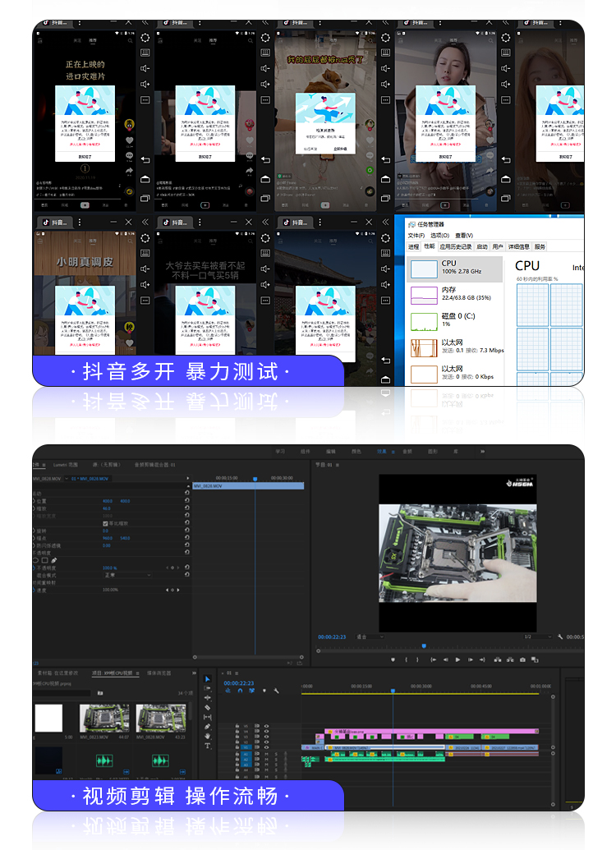Switch to 进程 tab in Task Manager
The height and width of the screenshot is (850, 616).
(x=414, y=246)
